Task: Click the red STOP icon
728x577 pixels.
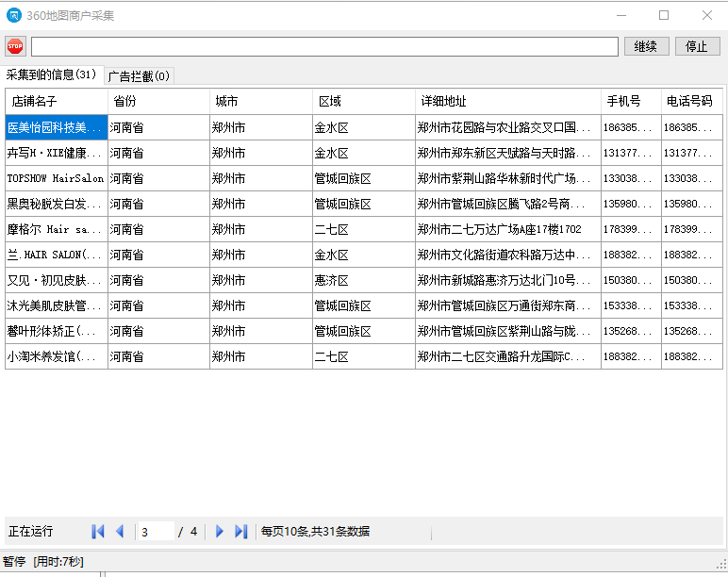Action: (x=15, y=46)
